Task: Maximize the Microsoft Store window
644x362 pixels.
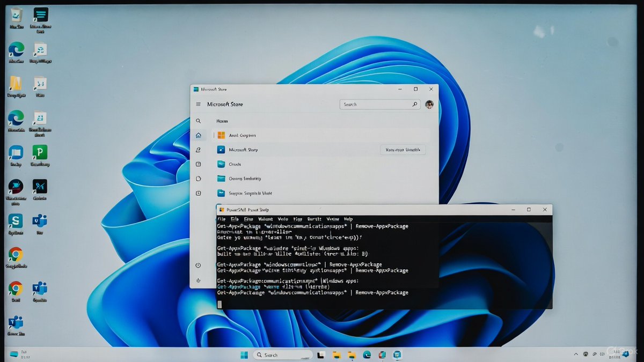Action: click(x=415, y=89)
